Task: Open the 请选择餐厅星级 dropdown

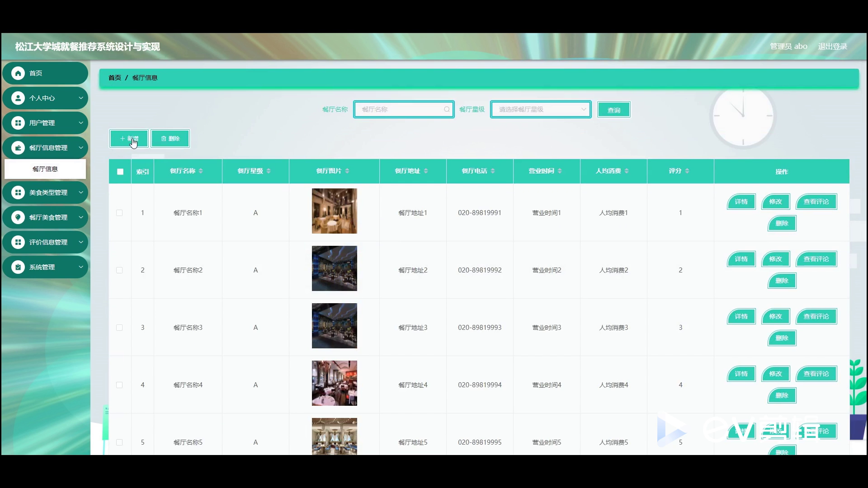Action: point(541,109)
